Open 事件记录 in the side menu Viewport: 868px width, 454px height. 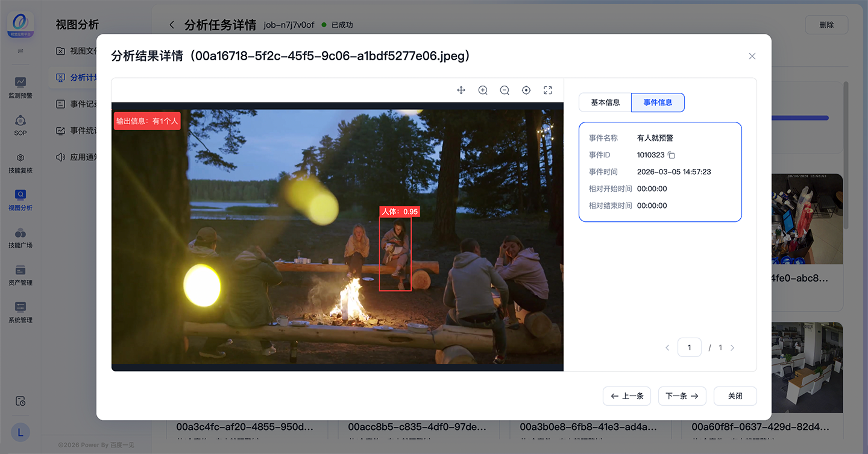77,104
